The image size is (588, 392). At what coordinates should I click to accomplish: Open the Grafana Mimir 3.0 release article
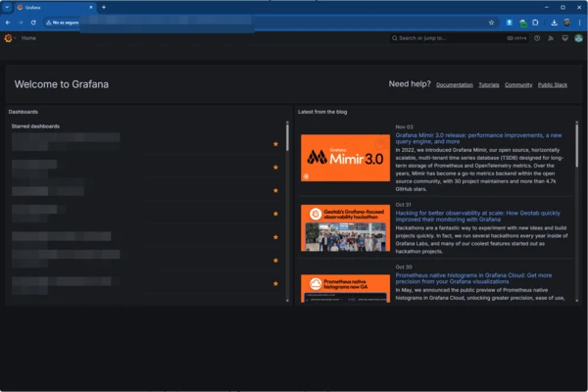(x=478, y=138)
